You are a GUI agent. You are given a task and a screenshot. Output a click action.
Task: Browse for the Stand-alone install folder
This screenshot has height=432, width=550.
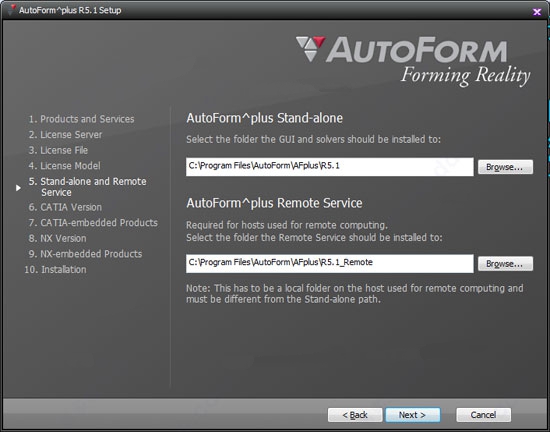click(x=505, y=167)
